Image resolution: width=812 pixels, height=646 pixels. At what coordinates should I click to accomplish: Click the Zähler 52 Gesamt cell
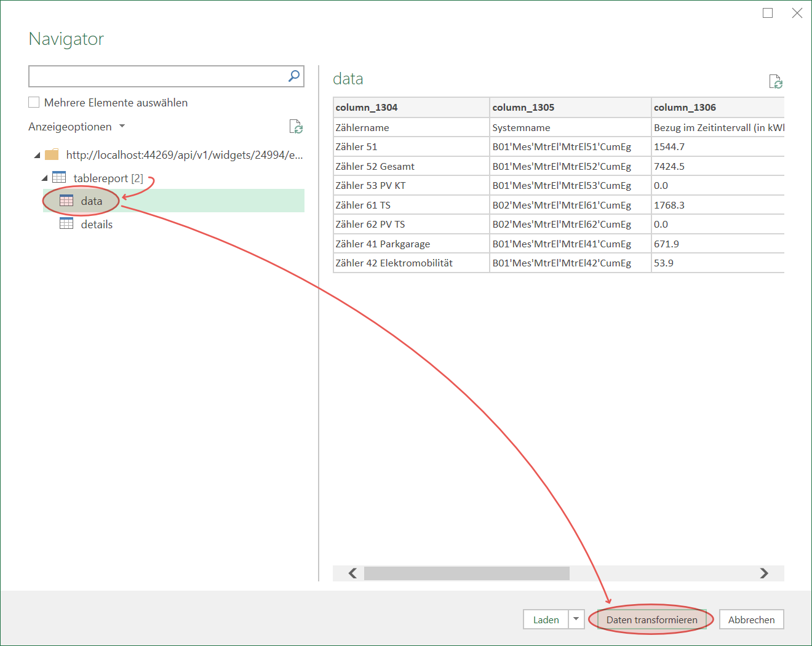point(411,166)
